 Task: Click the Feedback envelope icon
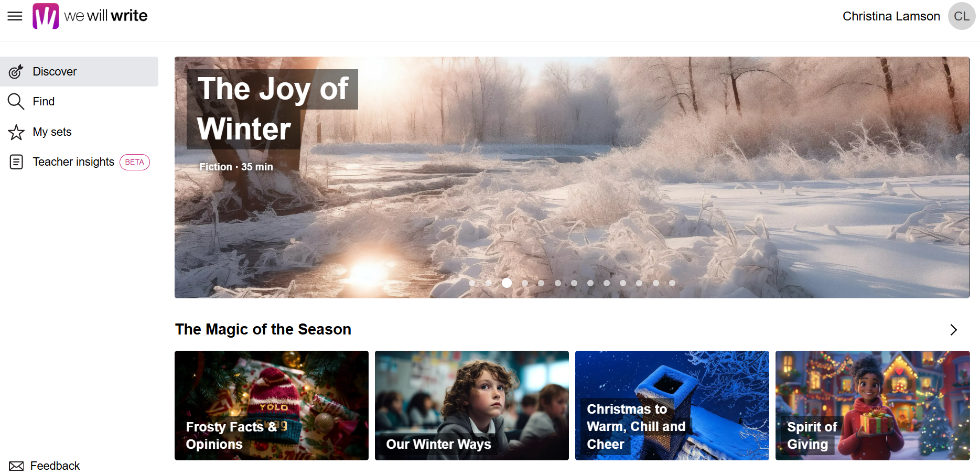tap(16, 466)
